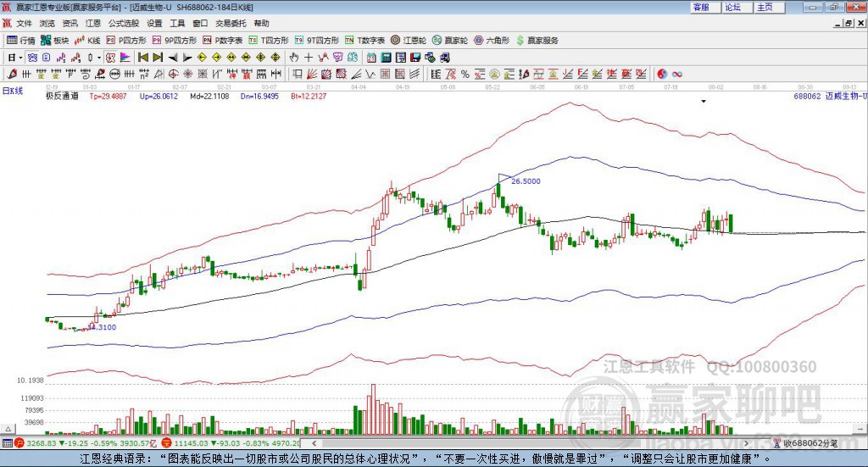Launch the 江恩轮 Gann wheel

tap(409, 41)
